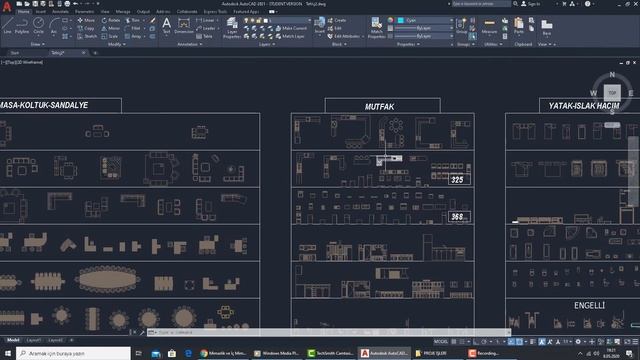Open the Express Tools ribbon tab
640x360 pixels.
pyautogui.click(x=215, y=12)
